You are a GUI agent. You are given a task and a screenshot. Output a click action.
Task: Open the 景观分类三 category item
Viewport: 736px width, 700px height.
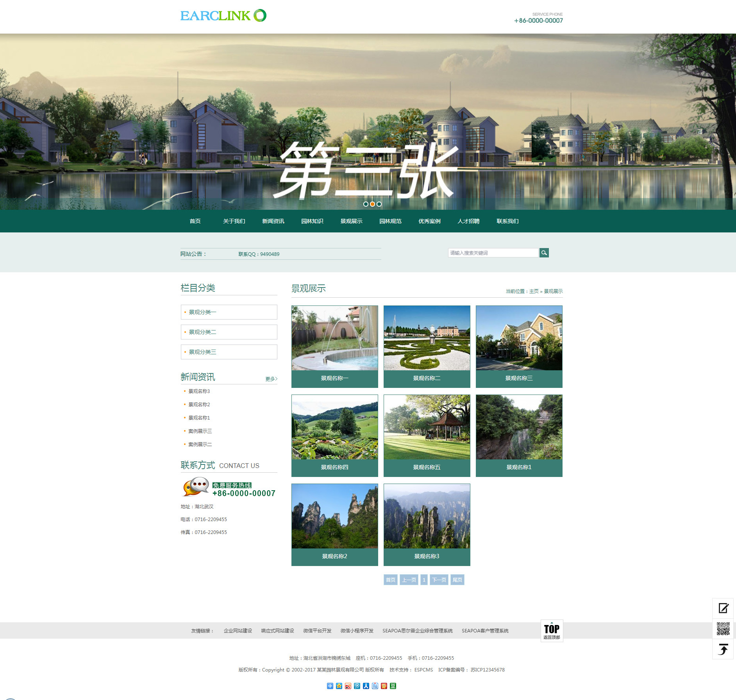(229, 352)
